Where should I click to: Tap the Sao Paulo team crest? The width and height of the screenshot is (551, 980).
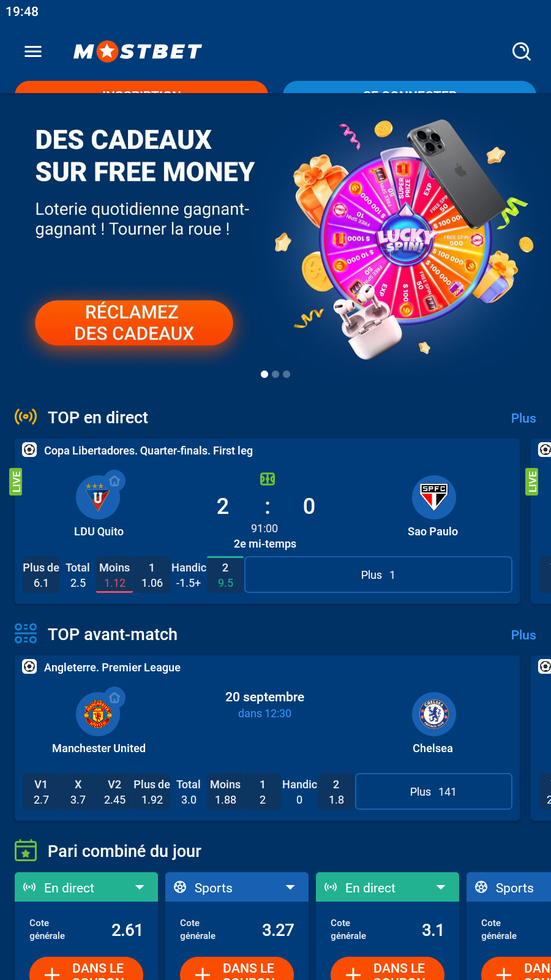(x=433, y=497)
